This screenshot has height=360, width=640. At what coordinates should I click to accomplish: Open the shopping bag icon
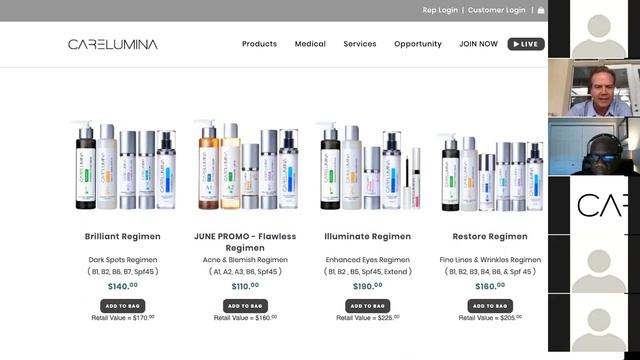tap(541, 10)
